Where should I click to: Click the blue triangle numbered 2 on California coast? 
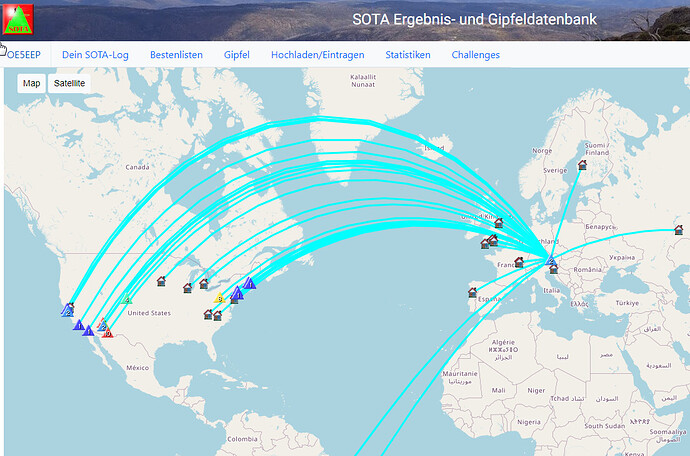[x=68, y=312]
